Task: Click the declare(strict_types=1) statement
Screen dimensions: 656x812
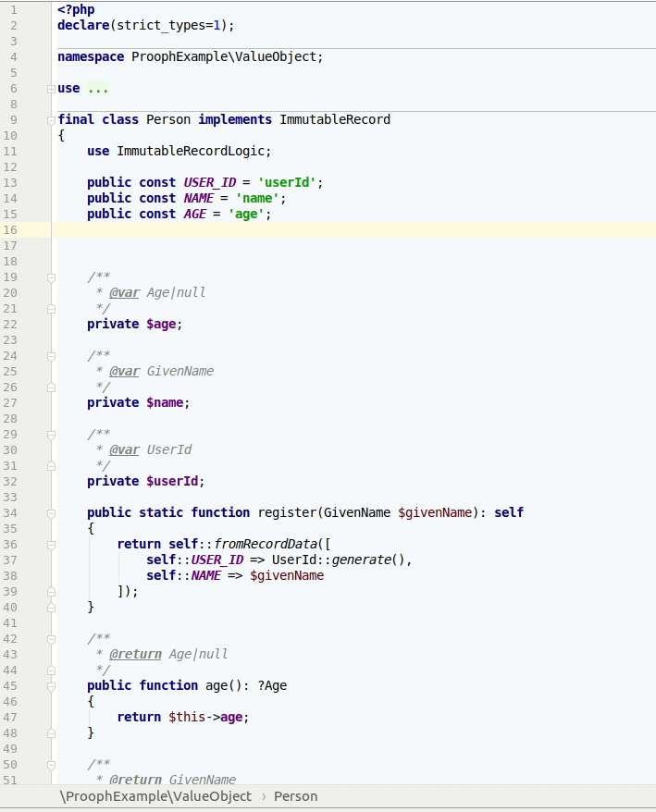Action: (x=145, y=25)
